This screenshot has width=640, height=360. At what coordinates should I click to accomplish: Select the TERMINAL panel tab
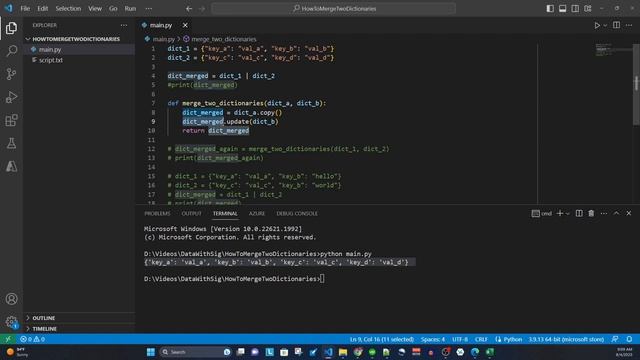click(225, 213)
